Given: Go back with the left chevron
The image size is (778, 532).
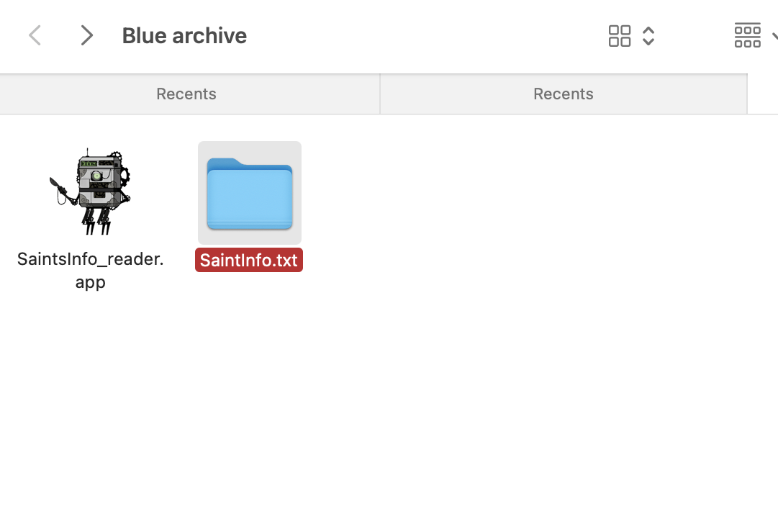Looking at the screenshot, I should [x=35, y=35].
